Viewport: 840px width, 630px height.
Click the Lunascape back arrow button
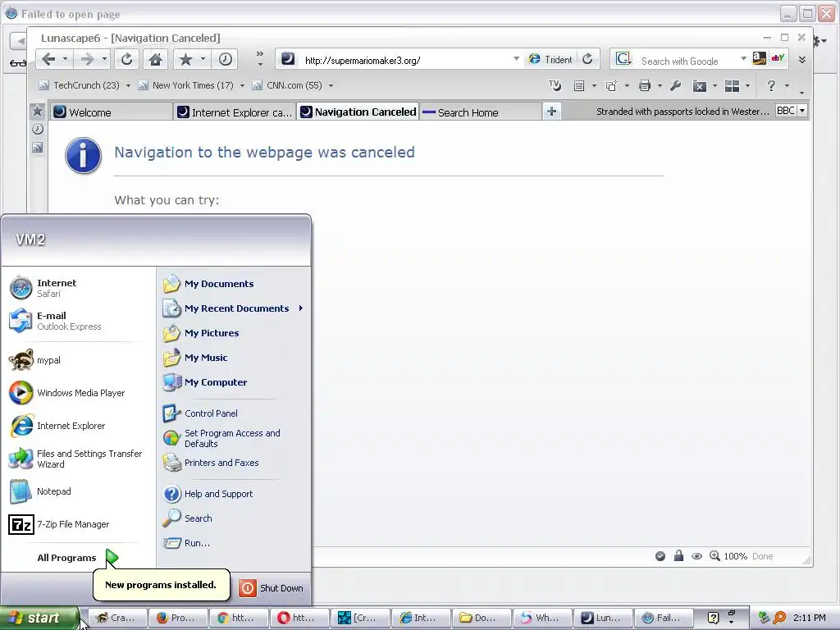pyautogui.click(x=48, y=59)
